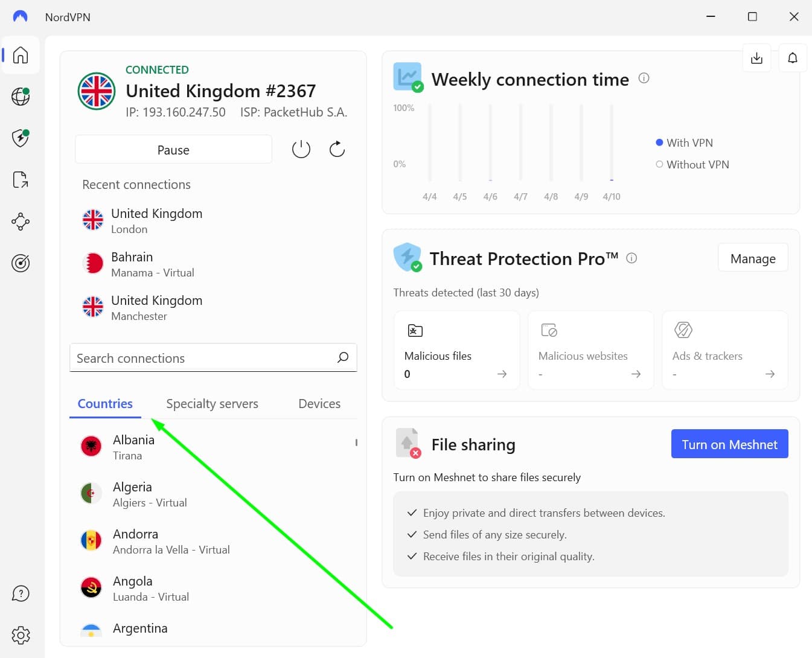
Task: Select Andorra in countries list
Action: pos(213,541)
